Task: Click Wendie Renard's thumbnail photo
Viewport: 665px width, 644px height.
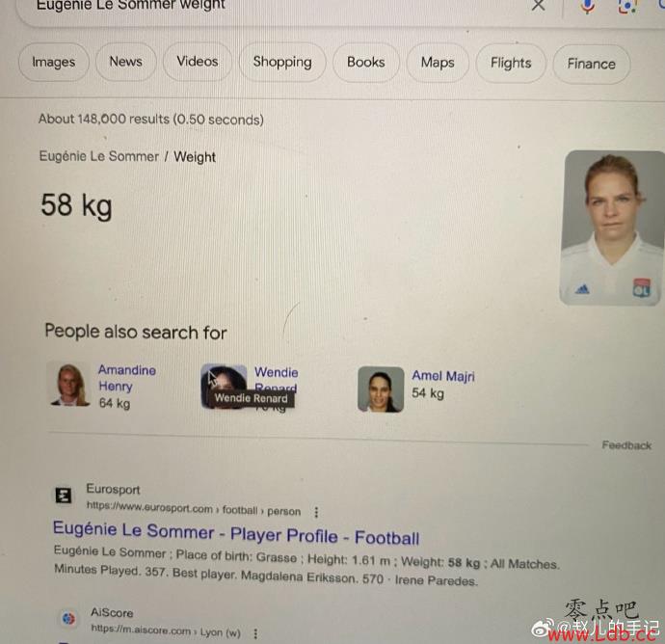Action: click(224, 386)
